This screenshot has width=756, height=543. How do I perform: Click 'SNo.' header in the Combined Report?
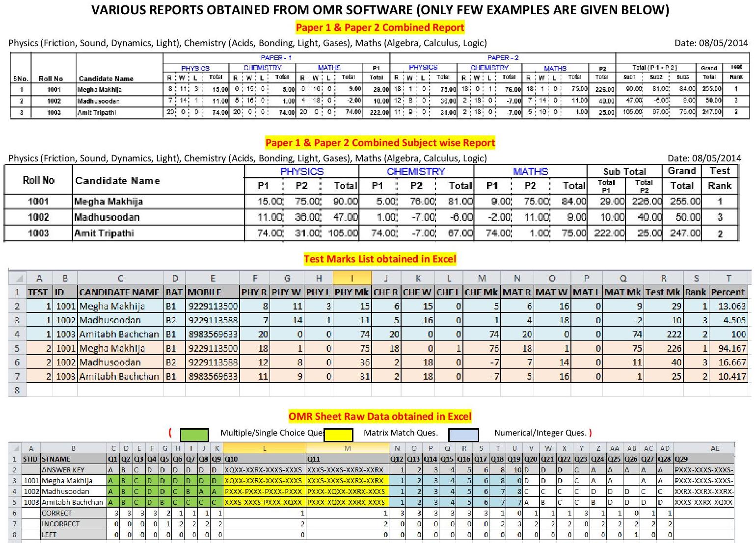click(21, 78)
